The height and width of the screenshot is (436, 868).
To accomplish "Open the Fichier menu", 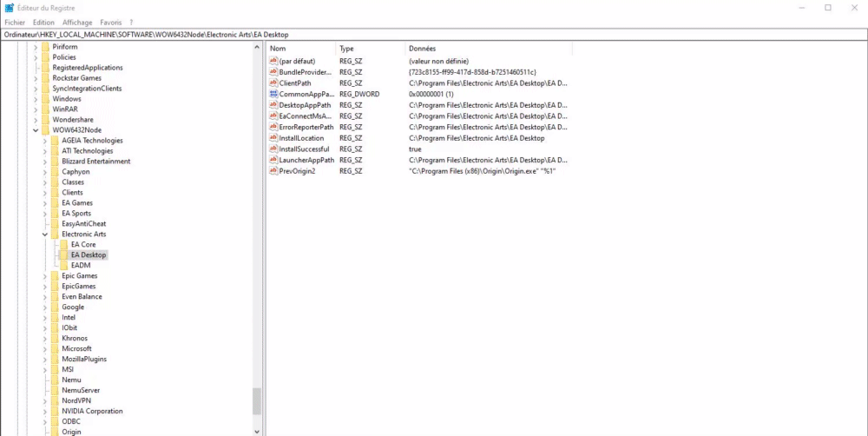I will click(15, 23).
